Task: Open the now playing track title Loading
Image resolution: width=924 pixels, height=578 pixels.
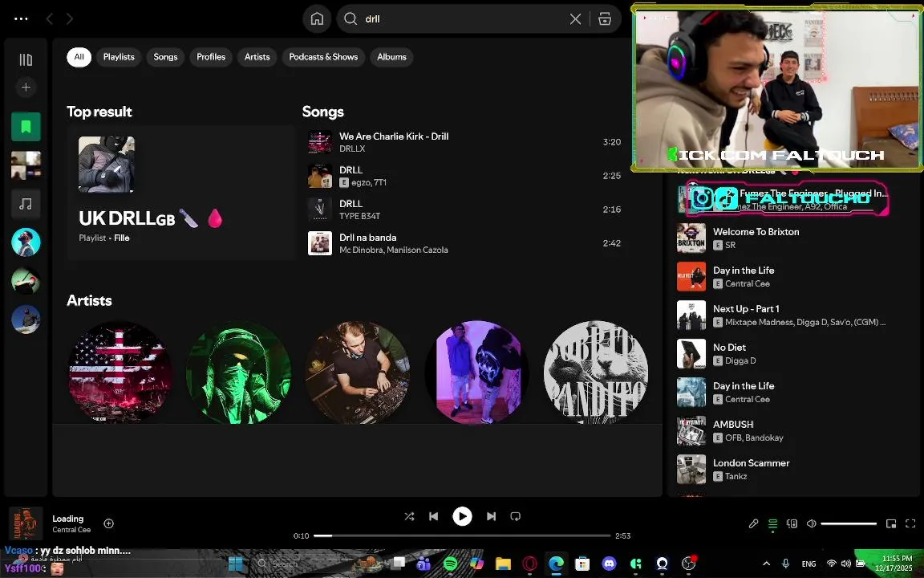Action: click(67, 519)
